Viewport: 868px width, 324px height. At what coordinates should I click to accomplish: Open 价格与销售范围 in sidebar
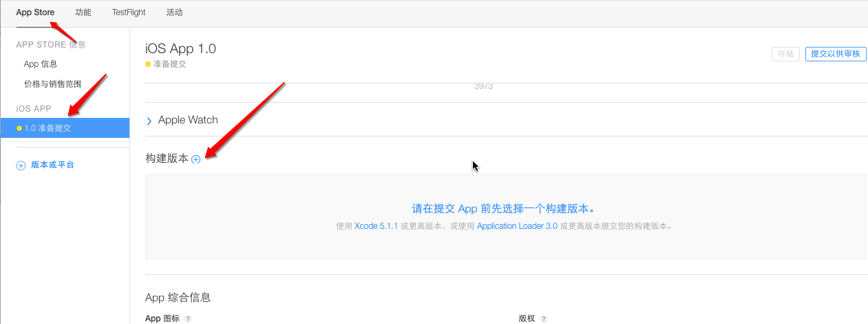coord(52,84)
